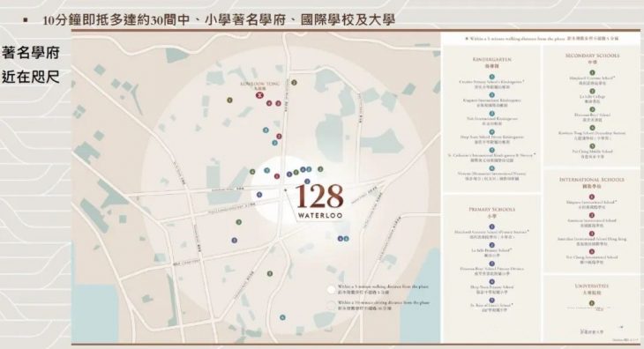Click the Kowloon Tong label on the map
The width and height of the screenshot is (644, 349).
(x=259, y=84)
